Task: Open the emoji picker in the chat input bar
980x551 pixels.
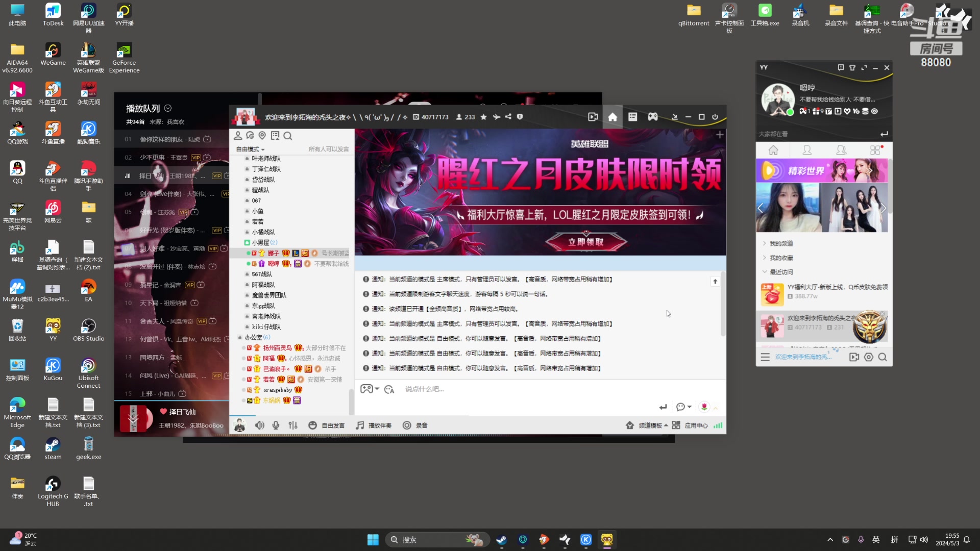Action: (389, 389)
